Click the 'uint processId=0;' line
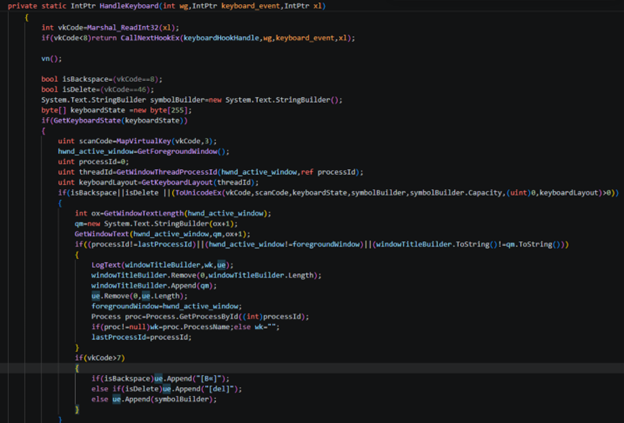The image size is (624, 423). (93, 162)
